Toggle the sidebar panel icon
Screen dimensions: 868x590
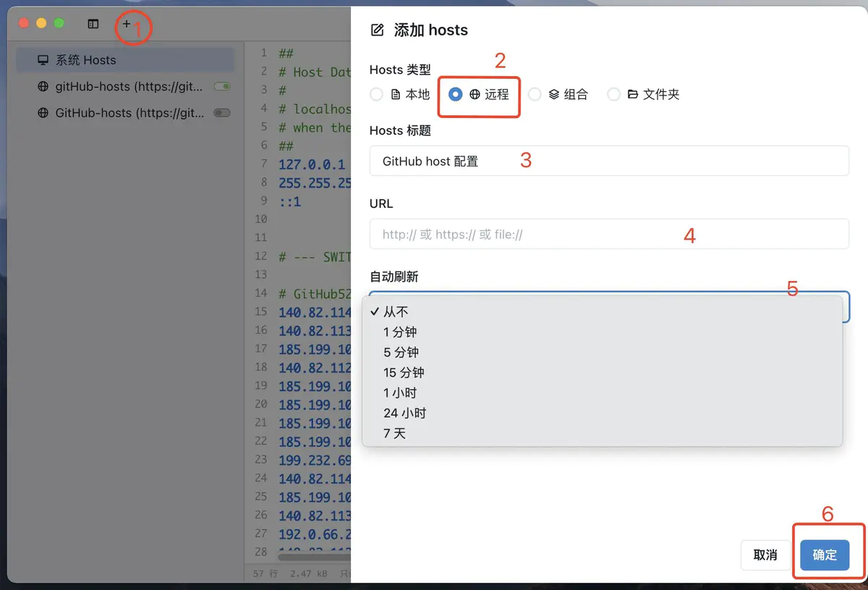coord(93,24)
